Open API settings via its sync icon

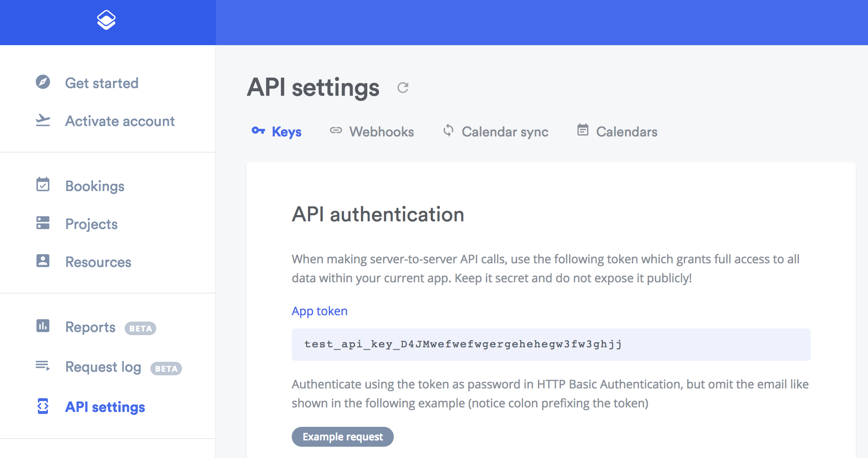[43, 407]
